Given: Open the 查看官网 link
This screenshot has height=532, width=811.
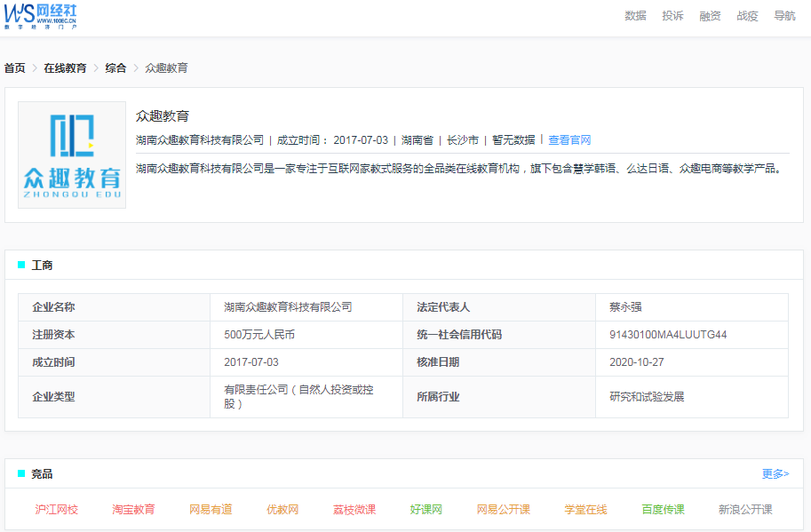Looking at the screenshot, I should 568,140.
